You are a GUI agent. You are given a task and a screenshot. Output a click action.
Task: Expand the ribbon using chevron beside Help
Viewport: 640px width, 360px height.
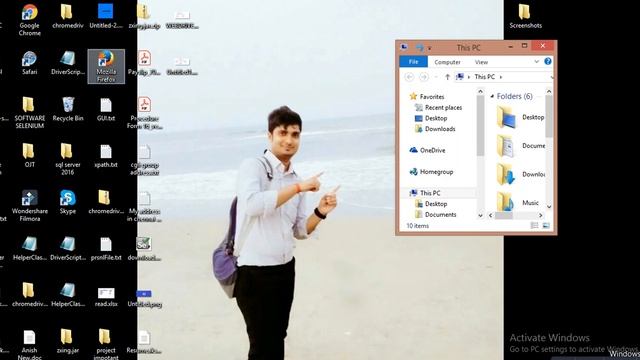click(x=536, y=62)
